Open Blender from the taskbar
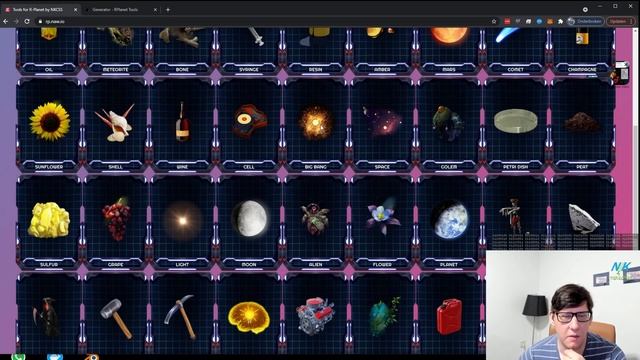The height and width of the screenshot is (360, 640). (x=92, y=357)
